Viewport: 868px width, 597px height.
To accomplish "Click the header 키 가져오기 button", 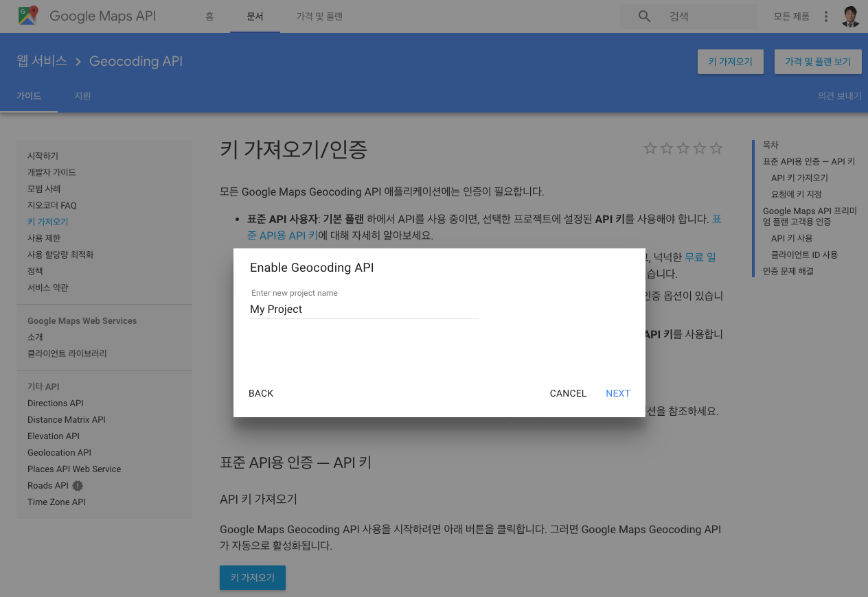I will (x=731, y=62).
